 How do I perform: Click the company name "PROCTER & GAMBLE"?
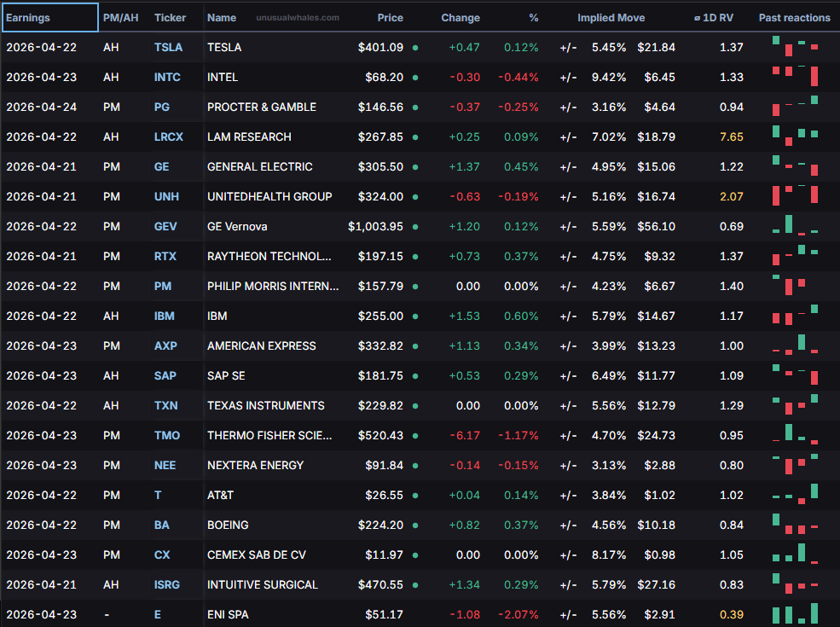point(262,107)
